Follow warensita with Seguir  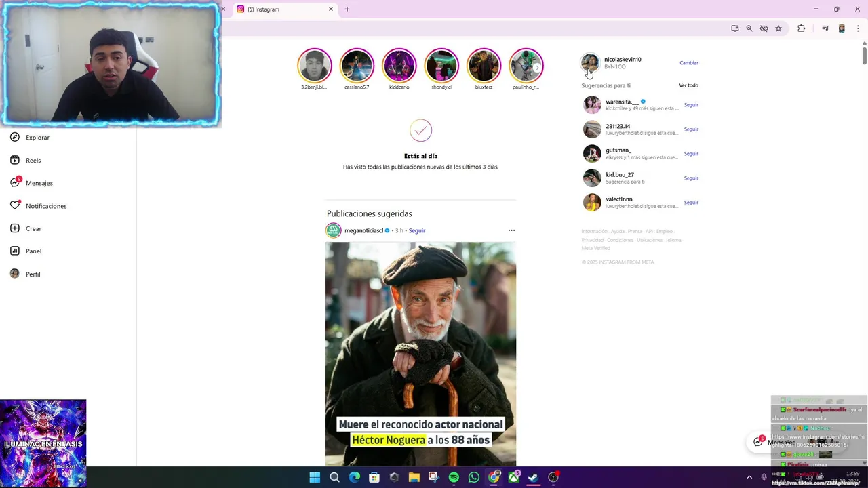click(691, 105)
